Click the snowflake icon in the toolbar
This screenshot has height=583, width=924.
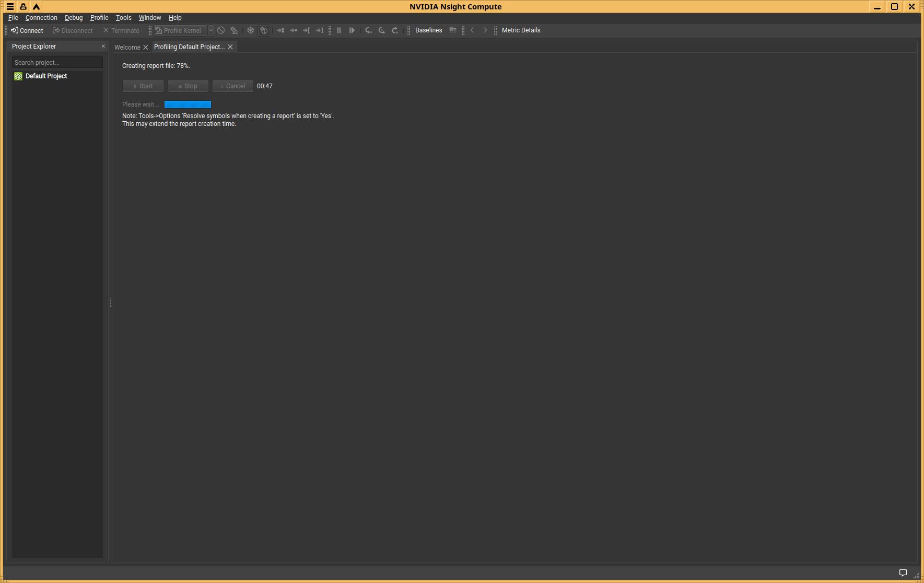click(251, 30)
